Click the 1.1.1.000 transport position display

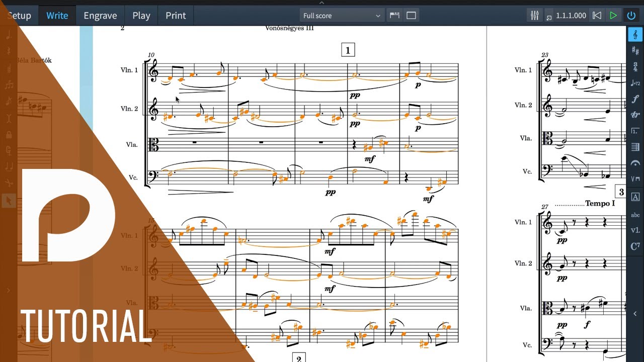coord(571,16)
